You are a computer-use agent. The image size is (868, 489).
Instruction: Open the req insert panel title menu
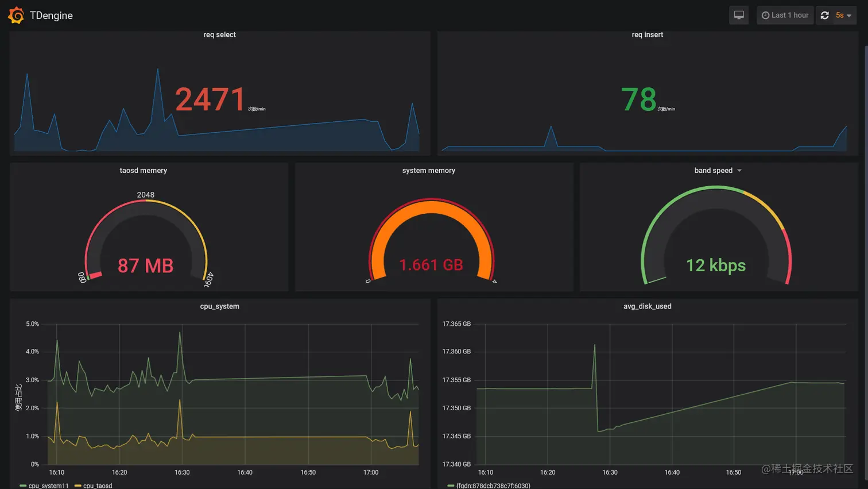(x=647, y=34)
